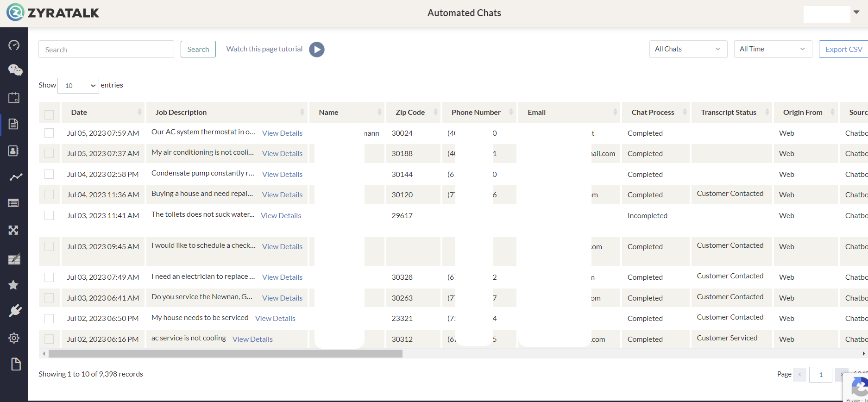Play the page tutorial video button
This screenshot has height=402, width=868.
point(317,50)
